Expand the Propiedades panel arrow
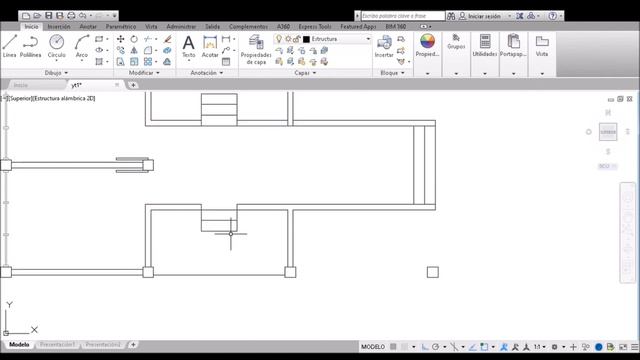 (x=427, y=73)
